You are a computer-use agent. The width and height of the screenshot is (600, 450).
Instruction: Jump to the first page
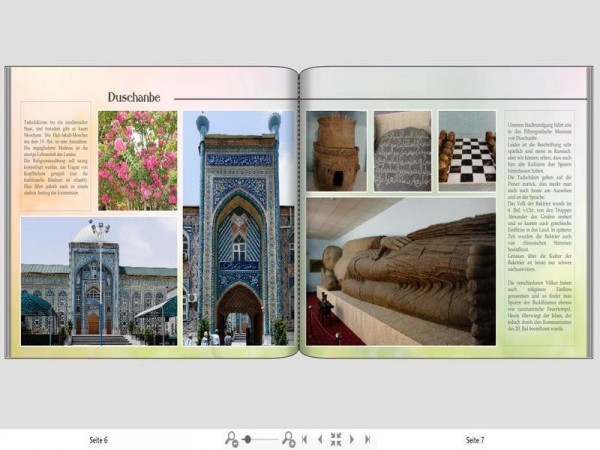305,439
